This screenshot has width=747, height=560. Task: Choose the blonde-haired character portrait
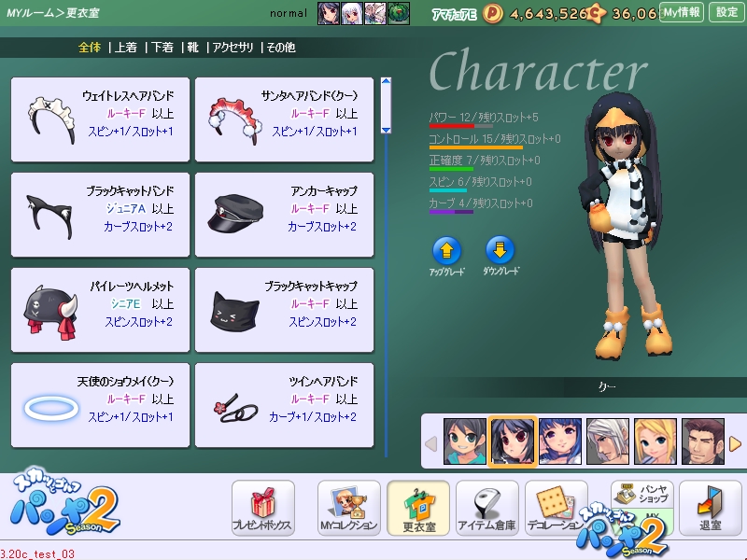pos(655,441)
